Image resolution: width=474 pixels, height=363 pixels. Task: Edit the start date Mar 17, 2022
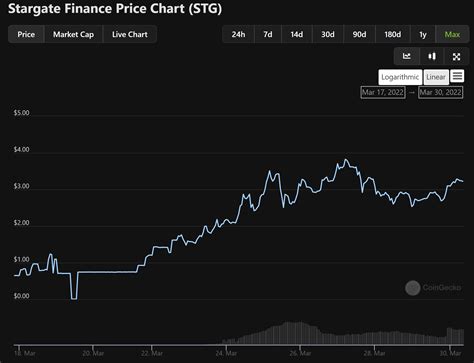(x=383, y=92)
